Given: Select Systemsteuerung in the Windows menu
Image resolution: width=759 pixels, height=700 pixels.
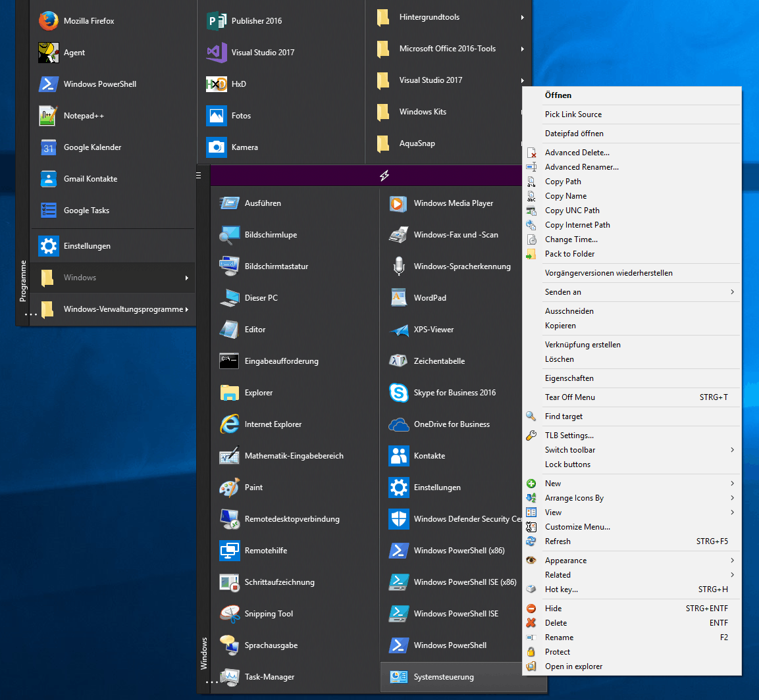Looking at the screenshot, I should (451, 677).
